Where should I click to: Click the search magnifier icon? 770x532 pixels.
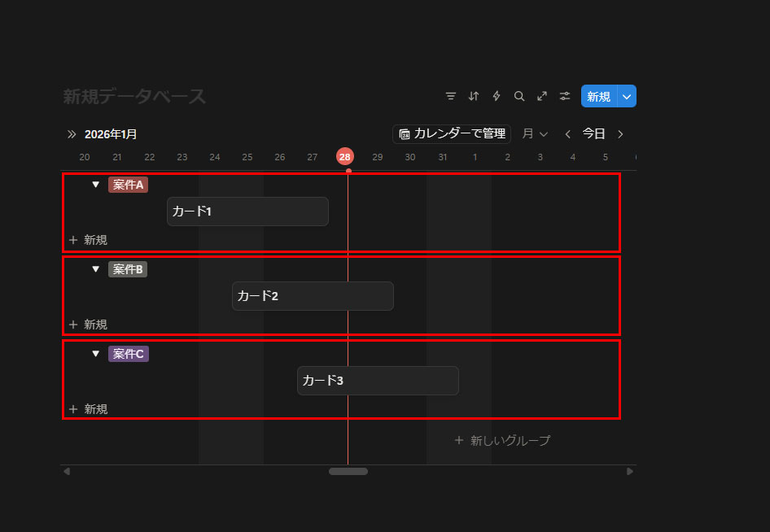[519, 96]
